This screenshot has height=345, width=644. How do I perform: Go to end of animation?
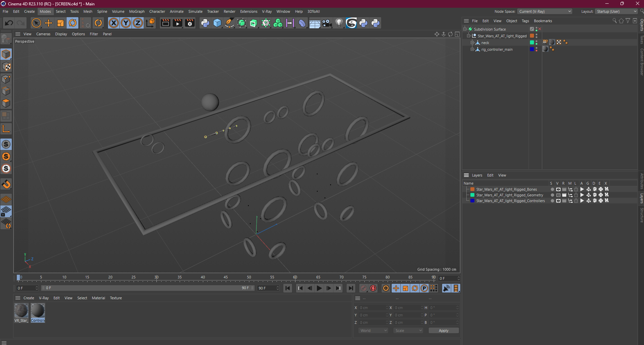[x=351, y=288]
